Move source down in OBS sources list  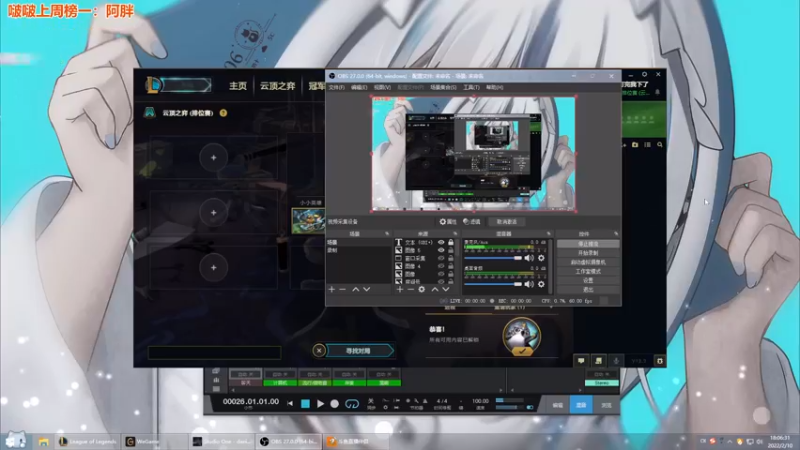[x=445, y=289]
